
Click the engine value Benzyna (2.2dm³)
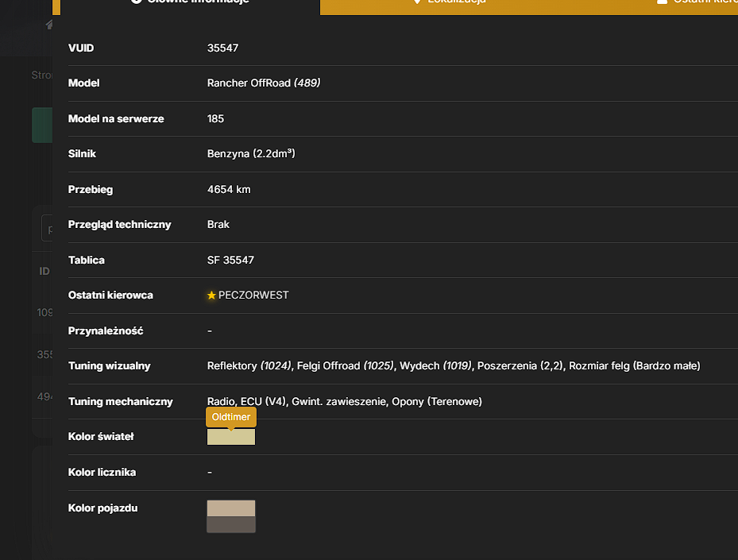click(x=251, y=153)
